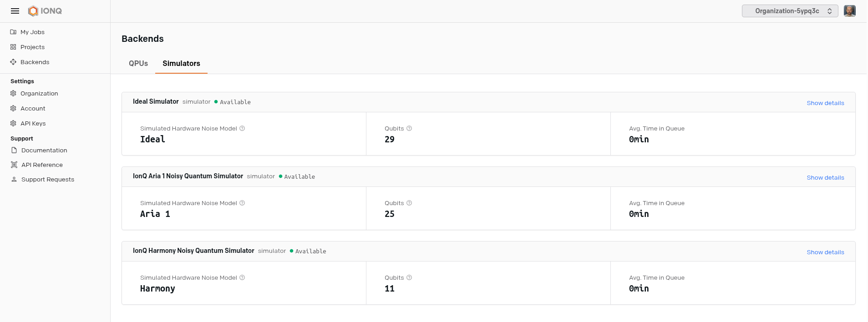Open Support Requests
The image size is (868, 322).
point(48,179)
